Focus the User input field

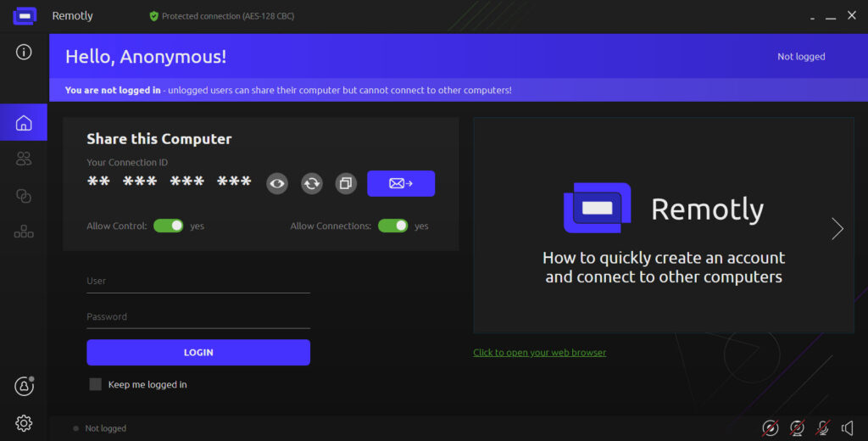198,282
